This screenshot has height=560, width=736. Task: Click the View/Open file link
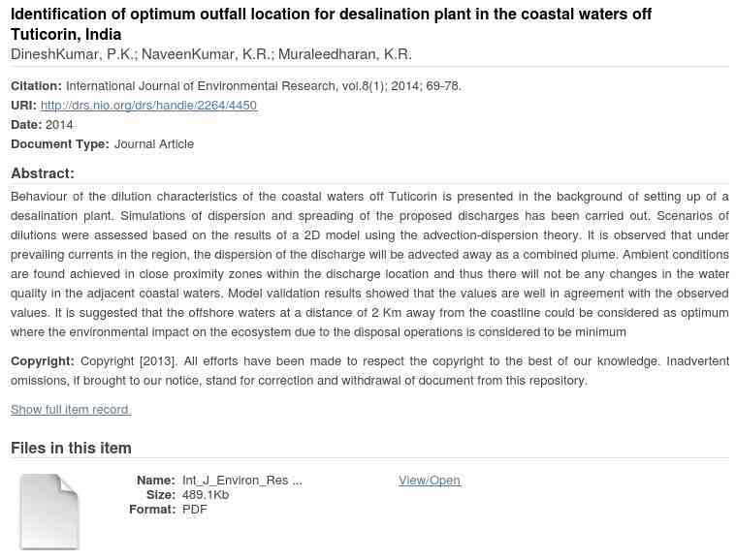click(429, 481)
